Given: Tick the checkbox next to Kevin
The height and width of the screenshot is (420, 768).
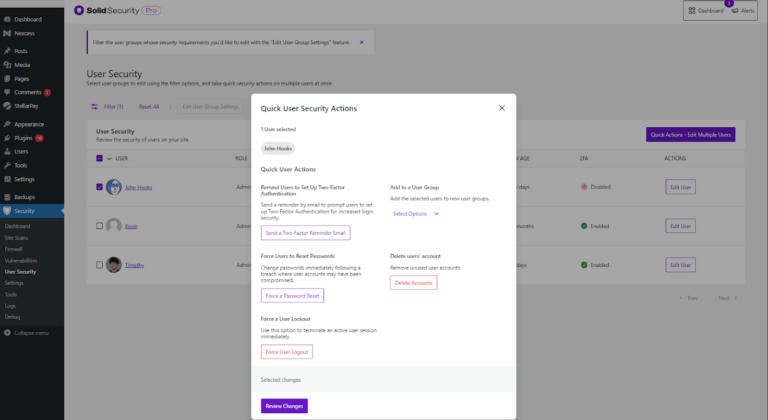Looking at the screenshot, I should 99,226.
